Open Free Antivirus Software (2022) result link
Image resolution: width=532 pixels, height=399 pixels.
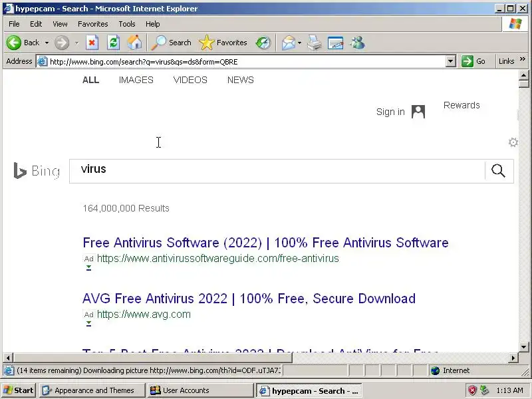265,243
